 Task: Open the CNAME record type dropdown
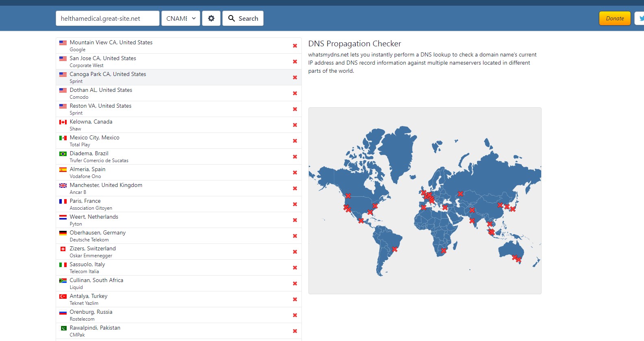pos(181,18)
